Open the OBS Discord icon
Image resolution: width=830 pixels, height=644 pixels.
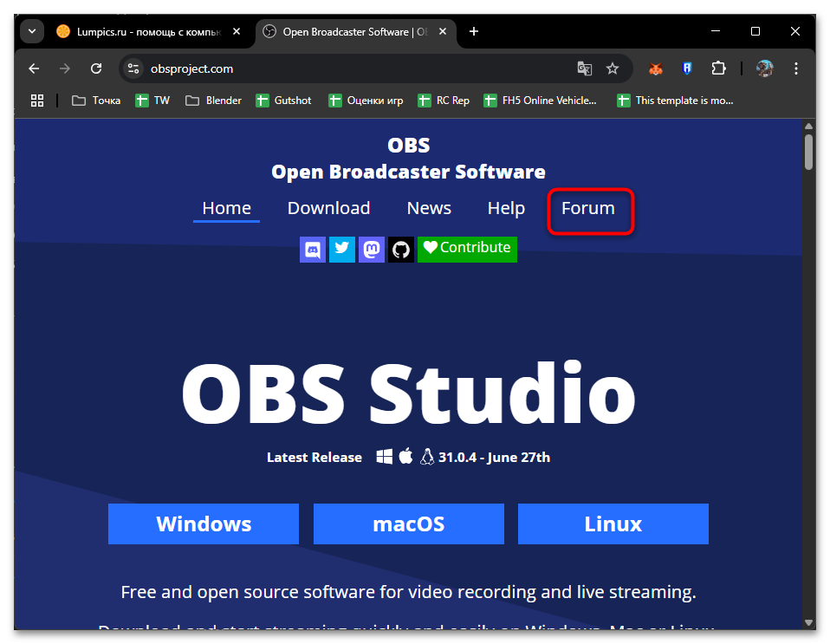click(x=313, y=250)
